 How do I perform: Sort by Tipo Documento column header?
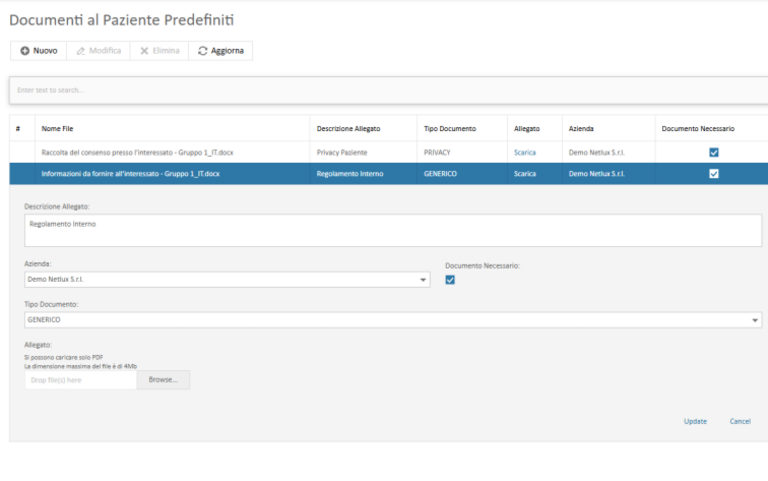pos(450,129)
